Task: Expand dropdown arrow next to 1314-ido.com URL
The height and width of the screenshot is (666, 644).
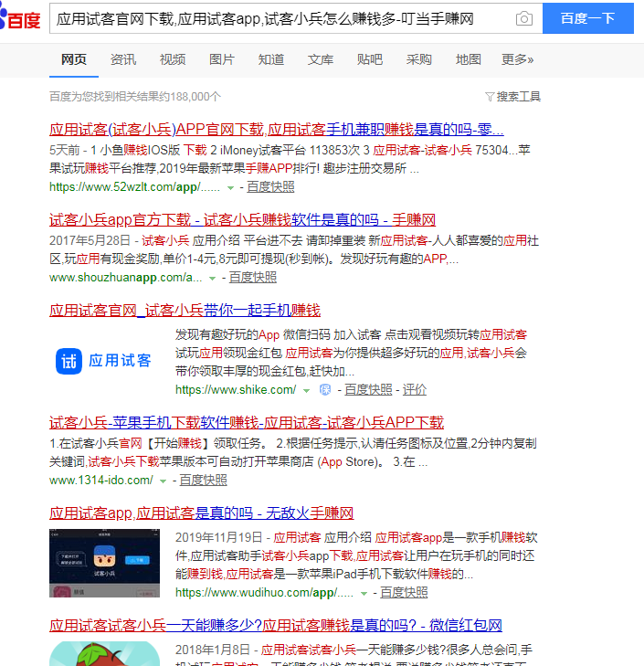Action: click(163, 481)
